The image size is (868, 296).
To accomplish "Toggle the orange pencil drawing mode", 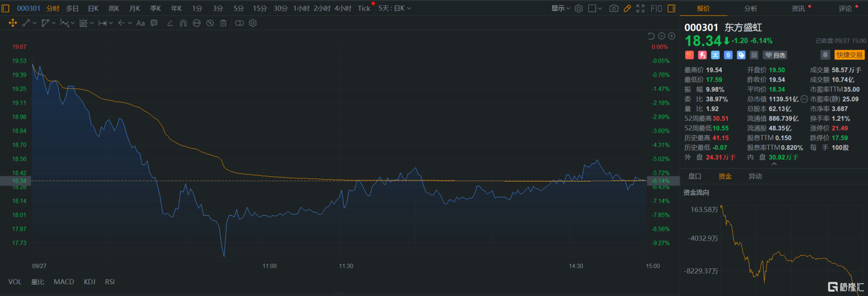I will point(627,8).
